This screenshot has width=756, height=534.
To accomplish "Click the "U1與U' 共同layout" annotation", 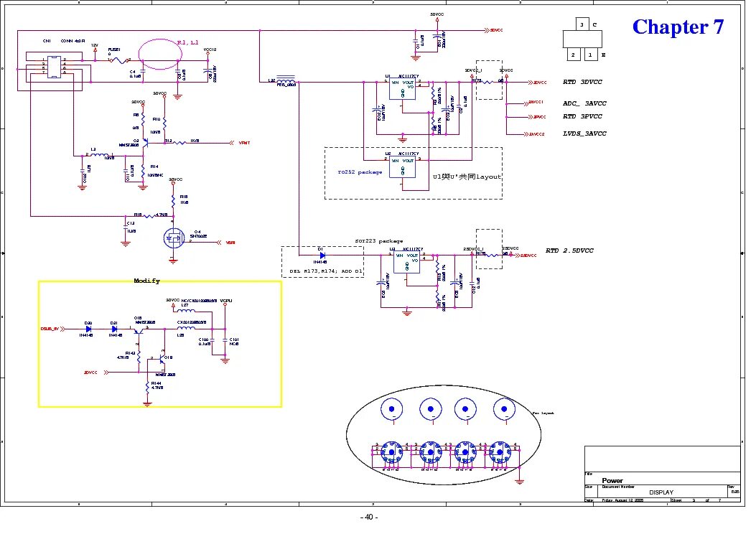I will pos(467,177).
